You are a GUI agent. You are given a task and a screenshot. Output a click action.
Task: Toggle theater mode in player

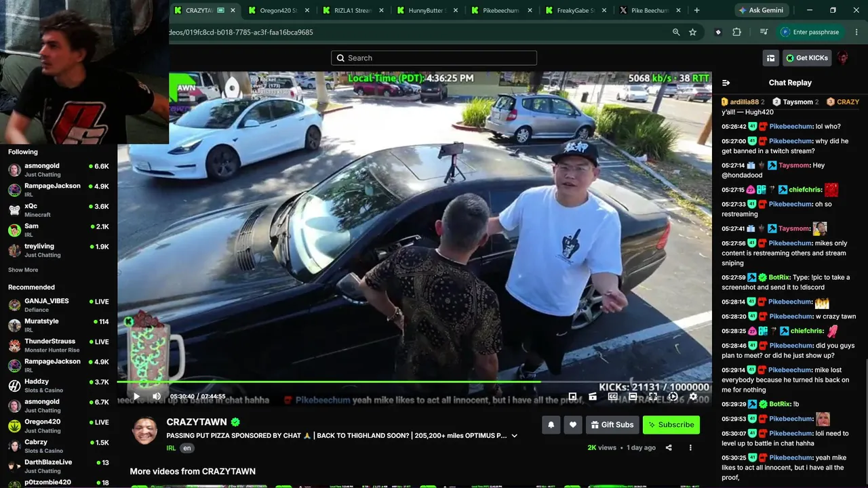[x=633, y=396]
